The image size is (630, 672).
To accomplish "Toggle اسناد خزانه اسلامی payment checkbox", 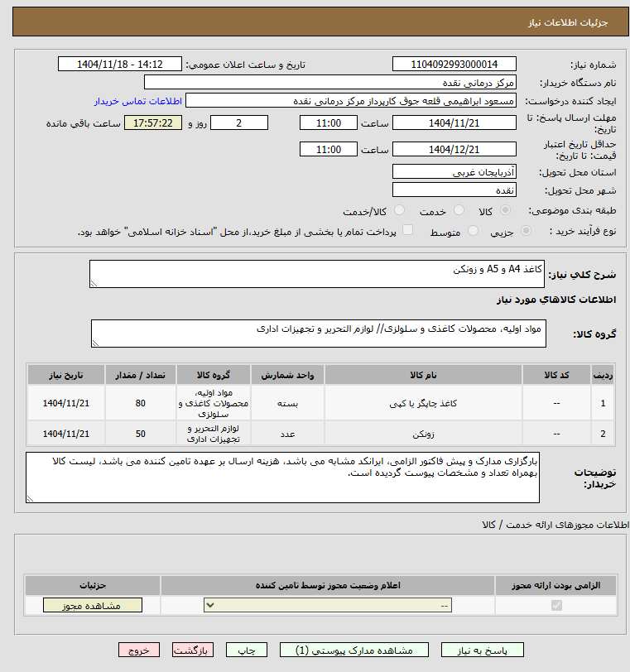I will tap(407, 230).
